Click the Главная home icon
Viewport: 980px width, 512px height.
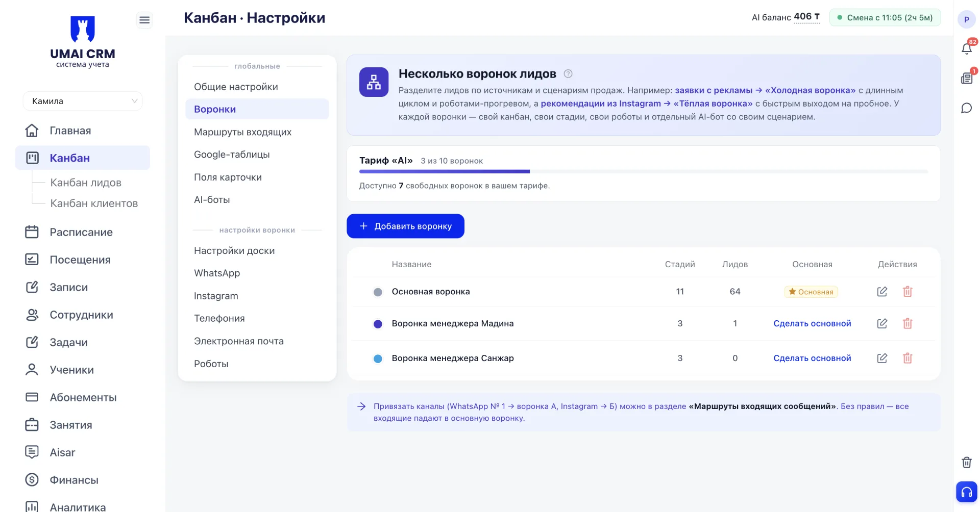(x=32, y=131)
